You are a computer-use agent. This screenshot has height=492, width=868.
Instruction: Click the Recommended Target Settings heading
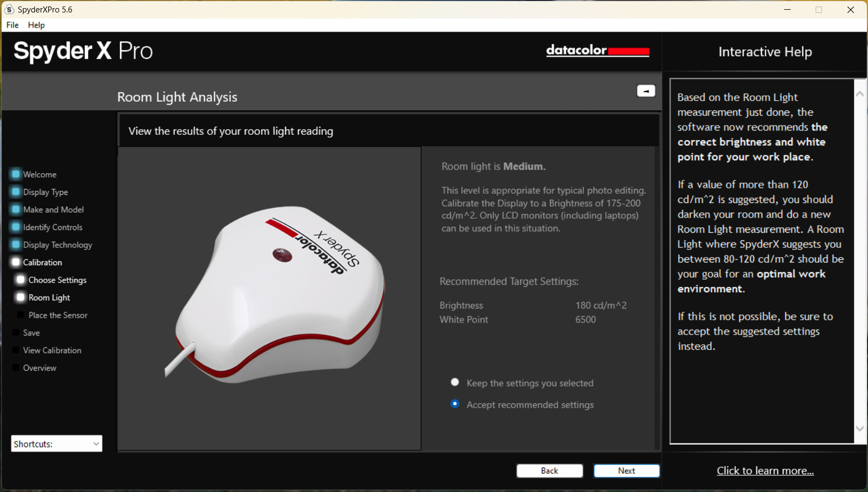pos(509,281)
